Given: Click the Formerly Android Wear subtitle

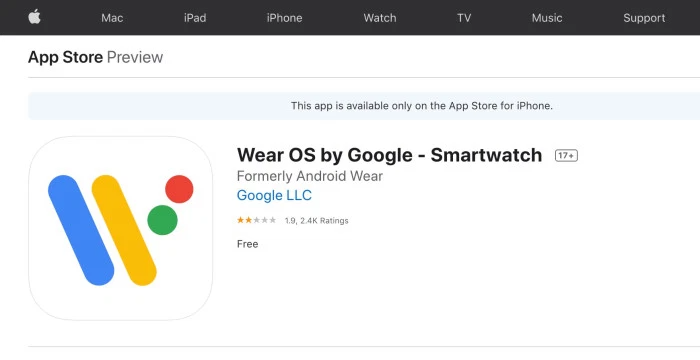Looking at the screenshot, I should 310,176.
